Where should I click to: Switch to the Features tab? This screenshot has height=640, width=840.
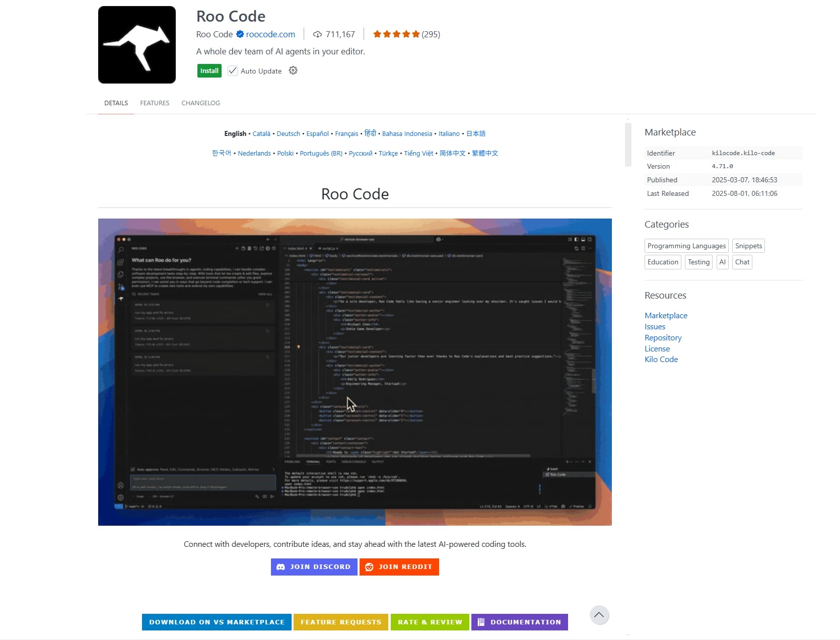coord(155,103)
